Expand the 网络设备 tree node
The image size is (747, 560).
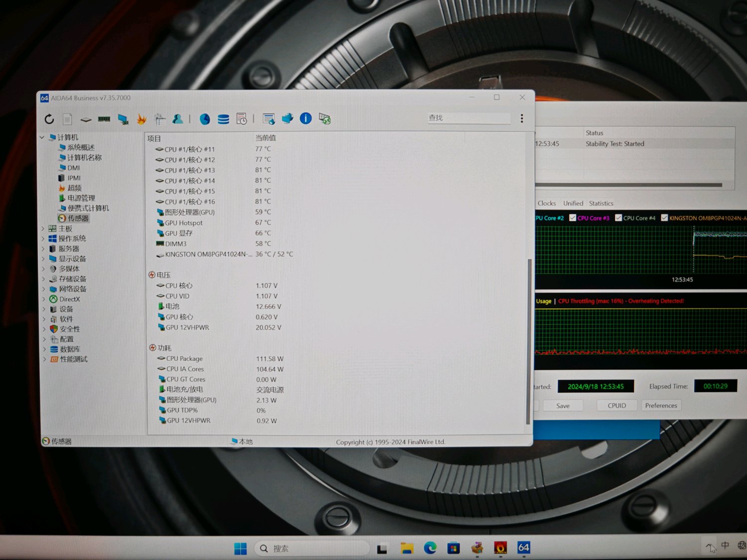point(43,289)
